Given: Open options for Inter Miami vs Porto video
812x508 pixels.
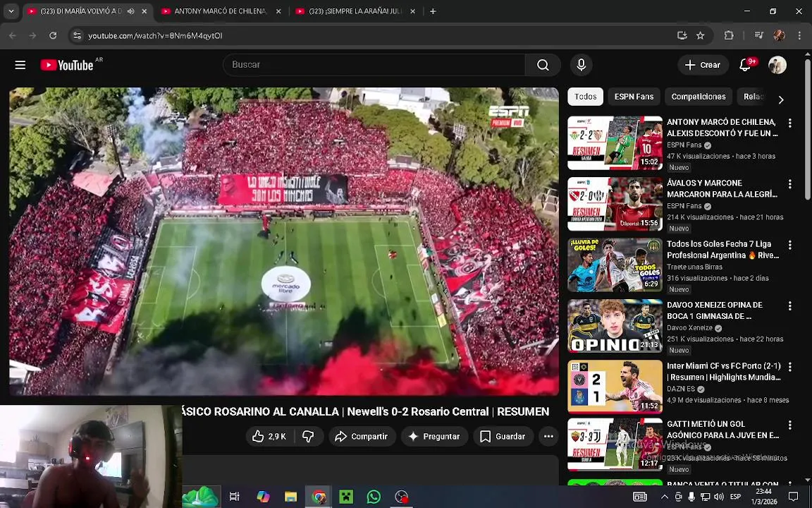Looking at the screenshot, I should [789, 366].
